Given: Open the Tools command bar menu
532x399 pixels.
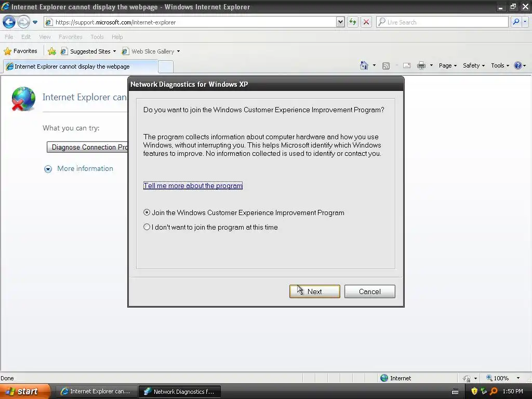Looking at the screenshot, I should click(x=500, y=65).
